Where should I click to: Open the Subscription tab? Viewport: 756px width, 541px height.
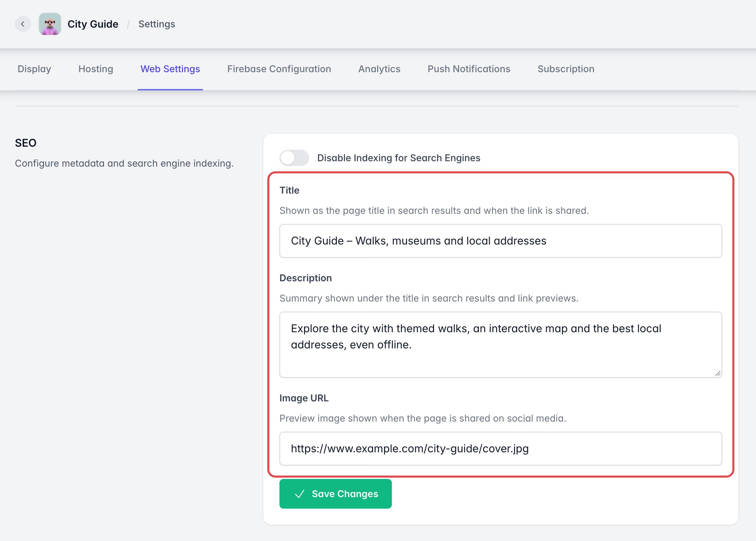pos(566,69)
